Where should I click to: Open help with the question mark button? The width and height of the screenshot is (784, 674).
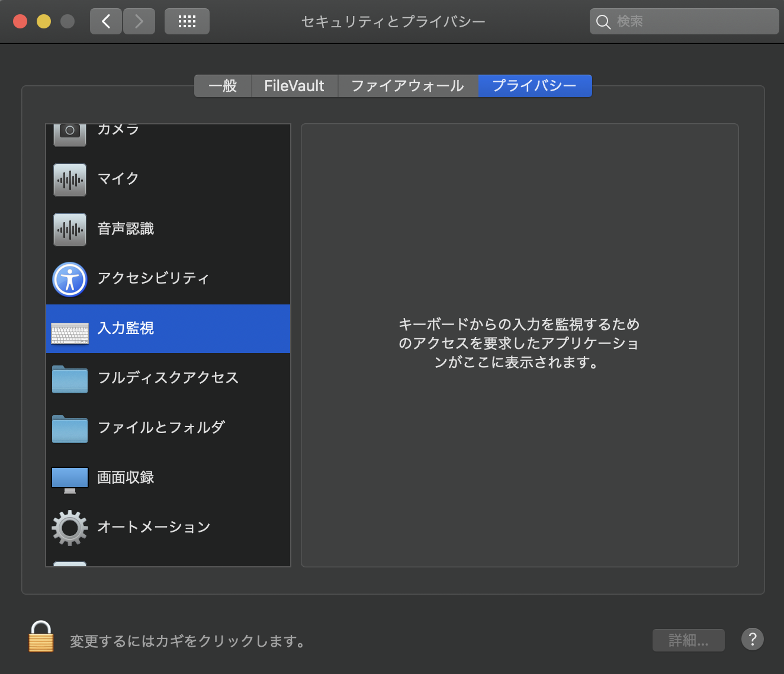coord(752,639)
